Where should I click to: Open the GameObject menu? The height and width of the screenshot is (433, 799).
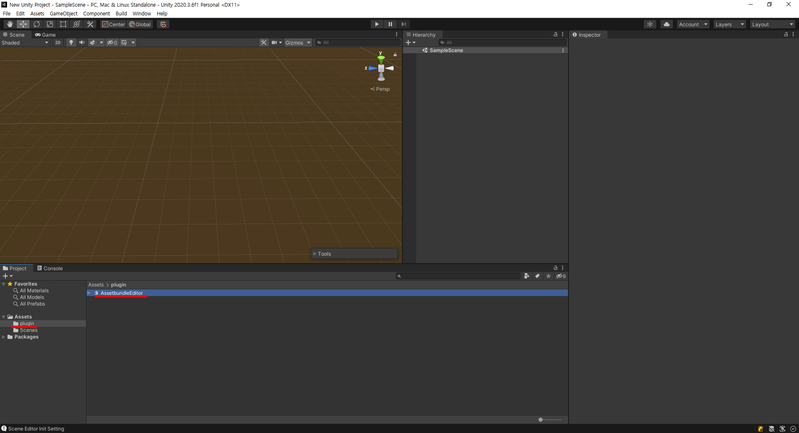(63, 14)
